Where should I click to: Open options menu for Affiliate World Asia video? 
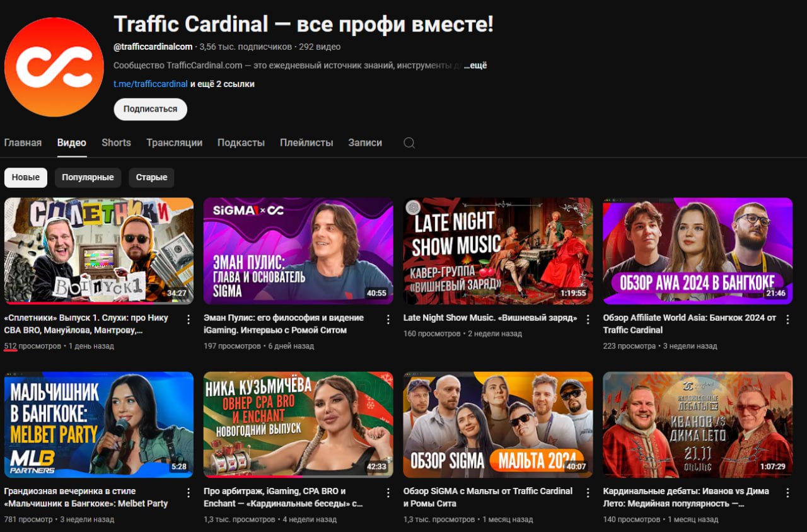(787, 320)
